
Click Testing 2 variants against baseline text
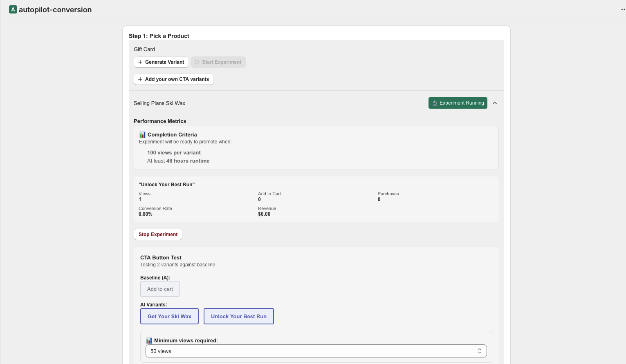177,265
